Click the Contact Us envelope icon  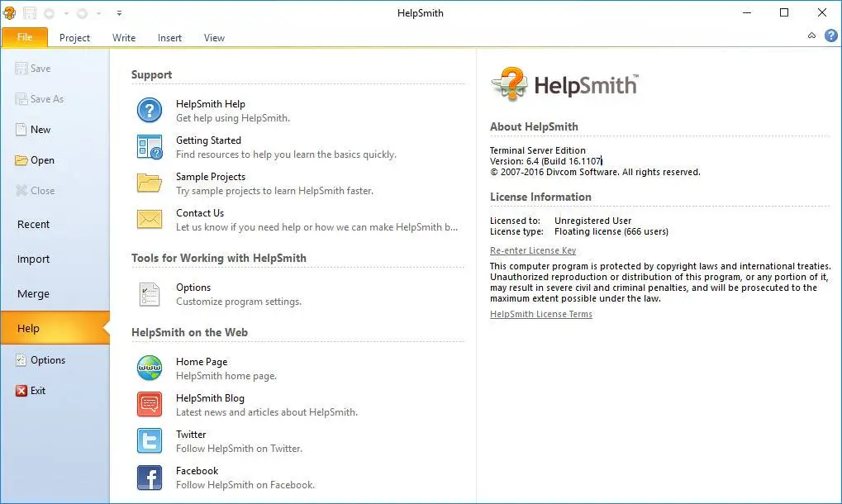(x=150, y=219)
